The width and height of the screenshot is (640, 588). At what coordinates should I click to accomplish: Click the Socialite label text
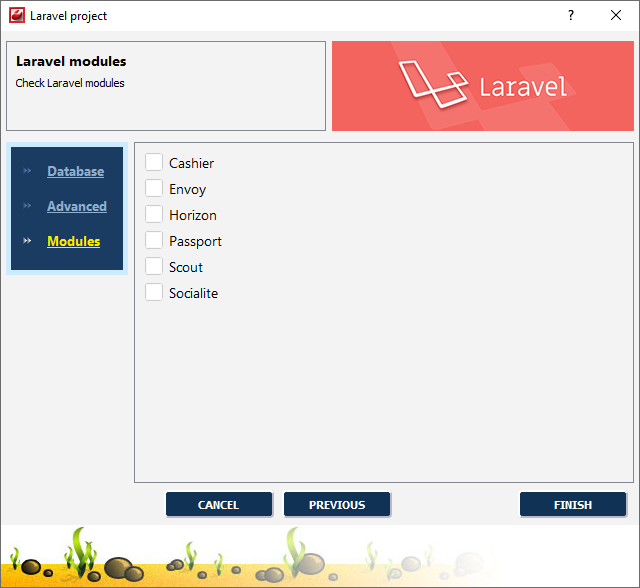click(193, 293)
